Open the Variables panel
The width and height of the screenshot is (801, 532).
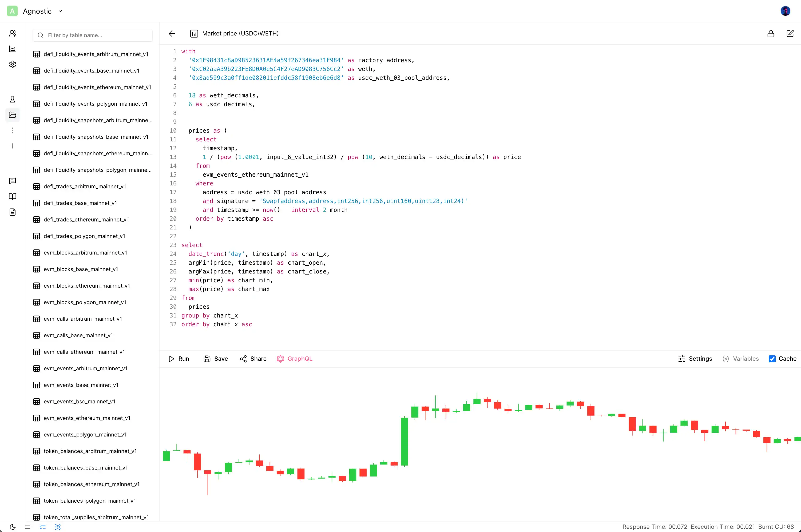740,359
